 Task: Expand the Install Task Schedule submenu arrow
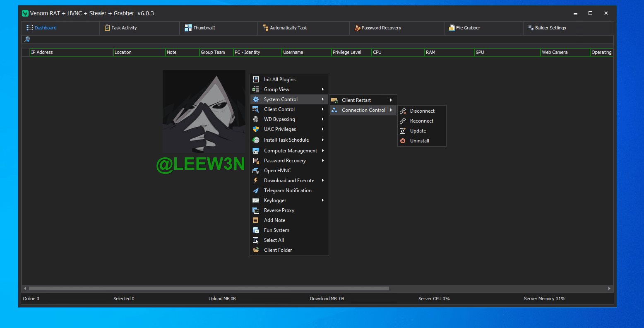coord(323,140)
